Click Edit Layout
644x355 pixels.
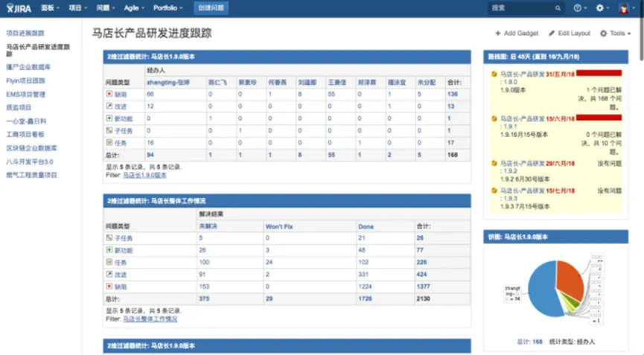click(x=570, y=33)
